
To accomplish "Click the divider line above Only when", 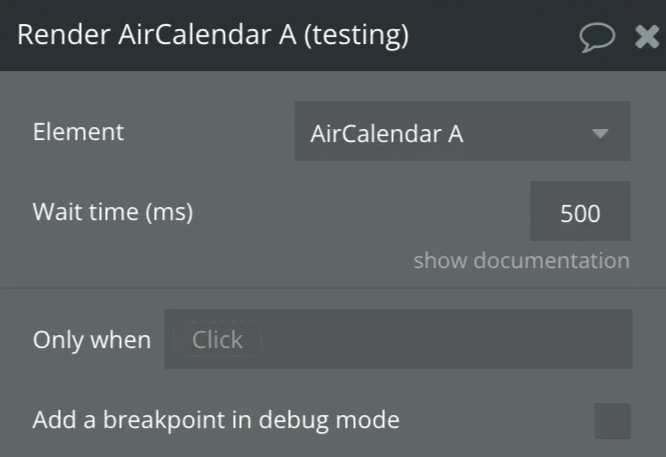I will point(333,288).
